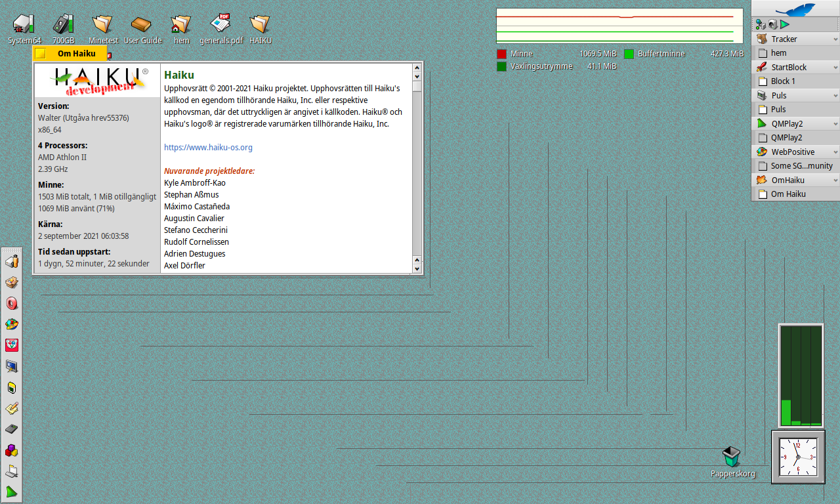The height and width of the screenshot is (504, 840).
Task: Open the Papperskorg trash can
Action: point(732,457)
